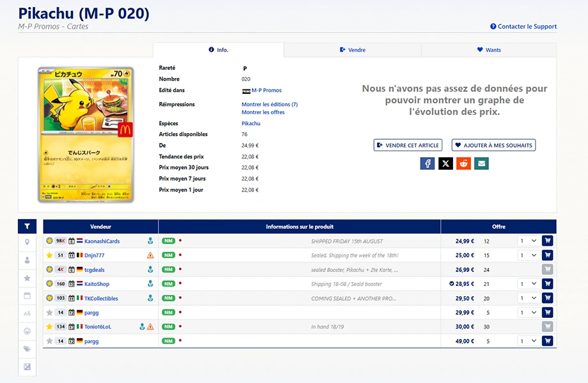The height and width of the screenshot is (383, 588).
Task: Share by email envelope icon
Action: [x=481, y=163]
